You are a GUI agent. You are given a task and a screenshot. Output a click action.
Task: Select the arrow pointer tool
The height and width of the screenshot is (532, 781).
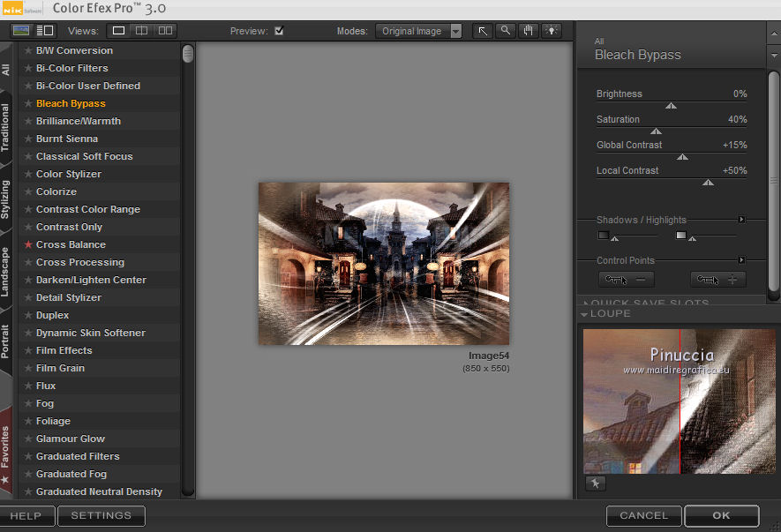pos(483,31)
